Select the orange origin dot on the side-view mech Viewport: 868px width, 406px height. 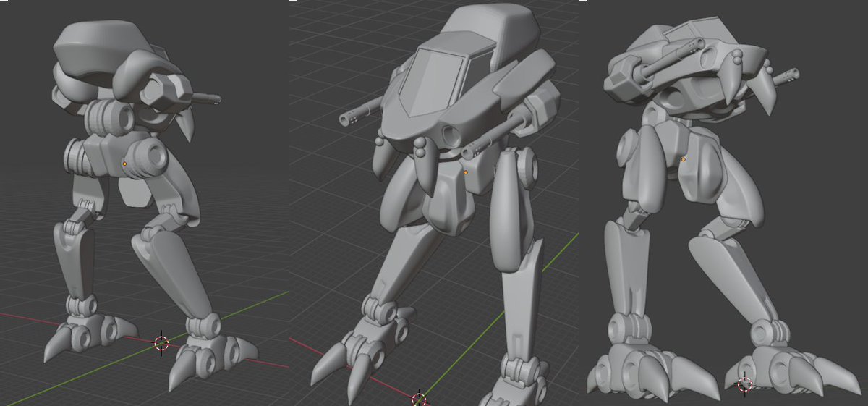[x=124, y=164]
